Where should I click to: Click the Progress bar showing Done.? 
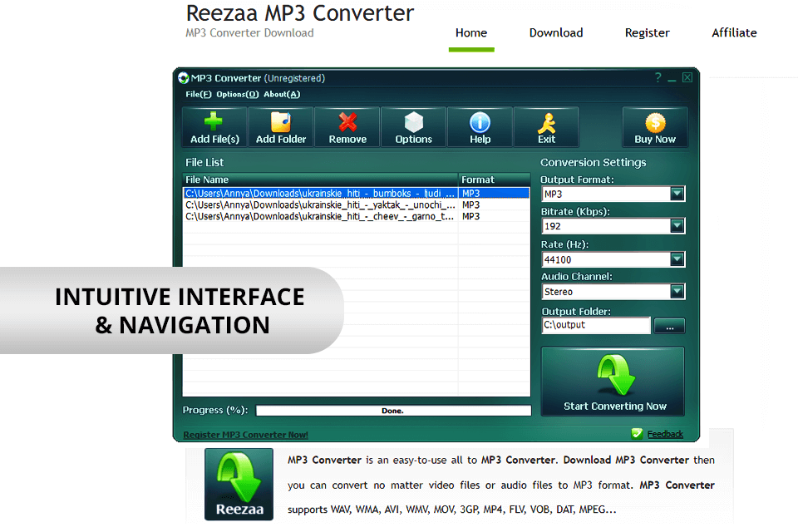tap(393, 411)
